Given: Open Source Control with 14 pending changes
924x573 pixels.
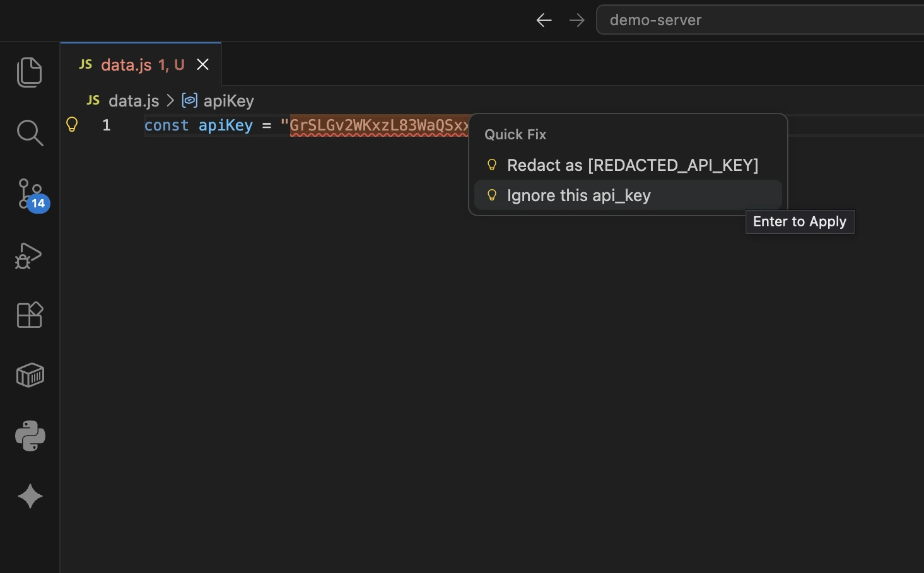Looking at the screenshot, I should tap(30, 194).
